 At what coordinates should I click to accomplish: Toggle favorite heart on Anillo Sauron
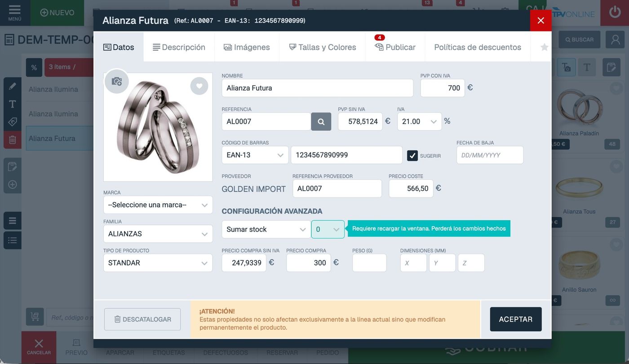click(x=616, y=244)
